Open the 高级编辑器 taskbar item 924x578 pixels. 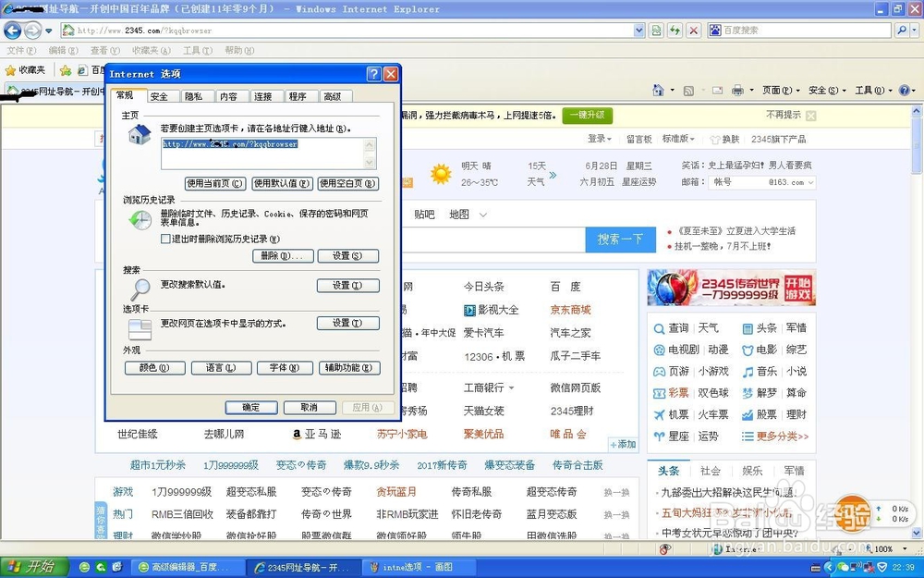tap(186, 568)
